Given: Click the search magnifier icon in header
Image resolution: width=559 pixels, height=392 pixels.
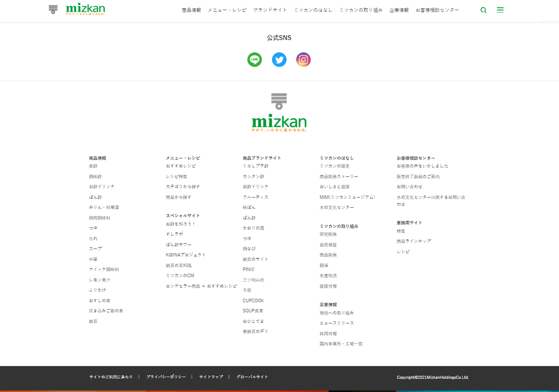Looking at the screenshot, I should tap(483, 10).
